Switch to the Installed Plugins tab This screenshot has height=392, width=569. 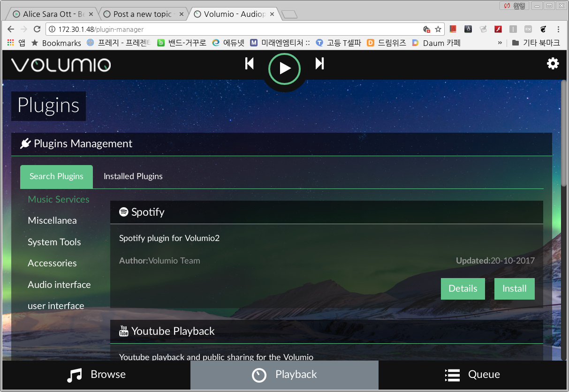coord(133,176)
